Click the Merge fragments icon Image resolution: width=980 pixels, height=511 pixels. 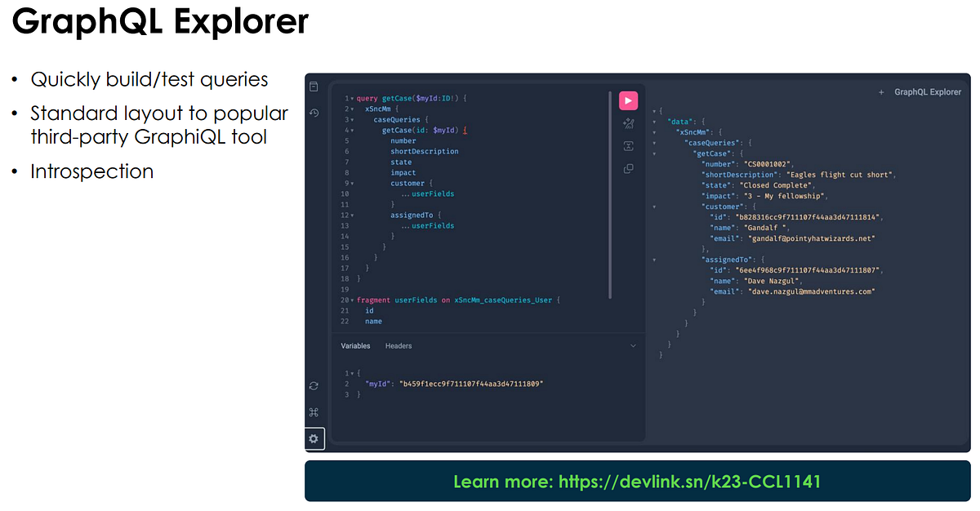click(x=628, y=146)
